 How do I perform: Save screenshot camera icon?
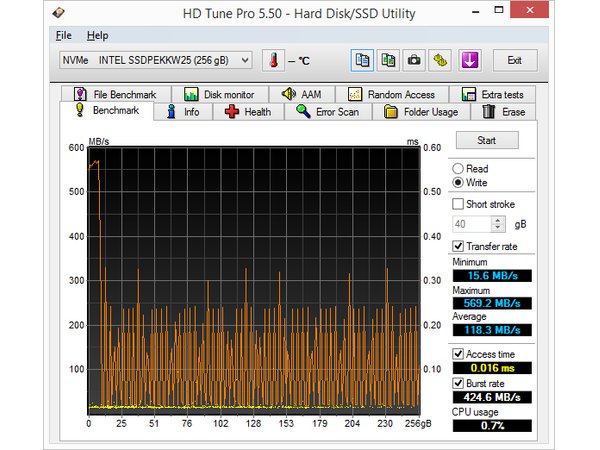[x=414, y=60]
